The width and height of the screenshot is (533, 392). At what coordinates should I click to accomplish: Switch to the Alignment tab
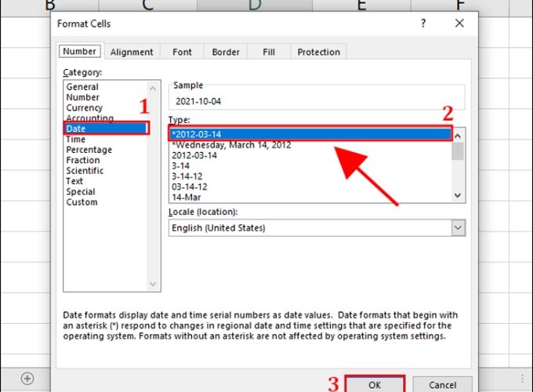pos(132,52)
